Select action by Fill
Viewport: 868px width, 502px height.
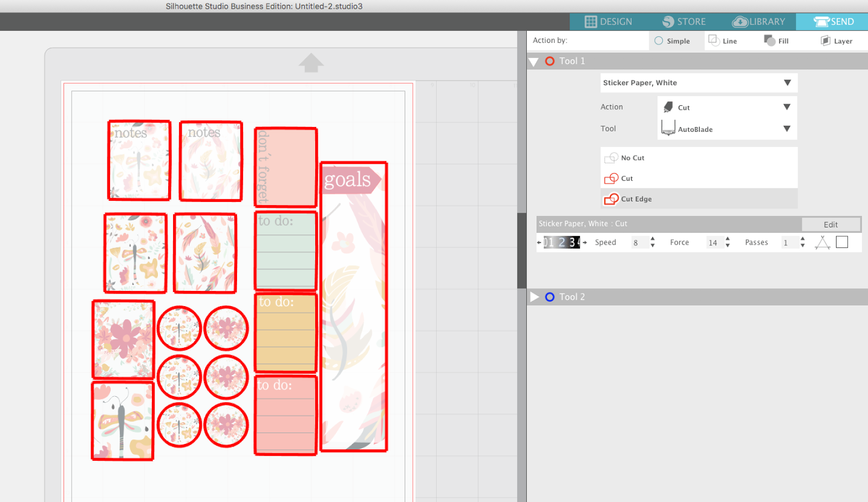tap(776, 41)
